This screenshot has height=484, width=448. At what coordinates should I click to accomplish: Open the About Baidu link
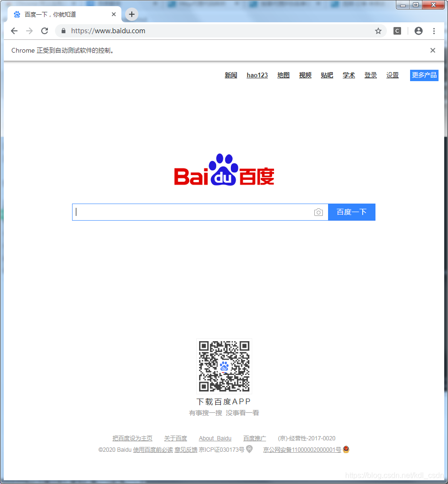(215, 438)
